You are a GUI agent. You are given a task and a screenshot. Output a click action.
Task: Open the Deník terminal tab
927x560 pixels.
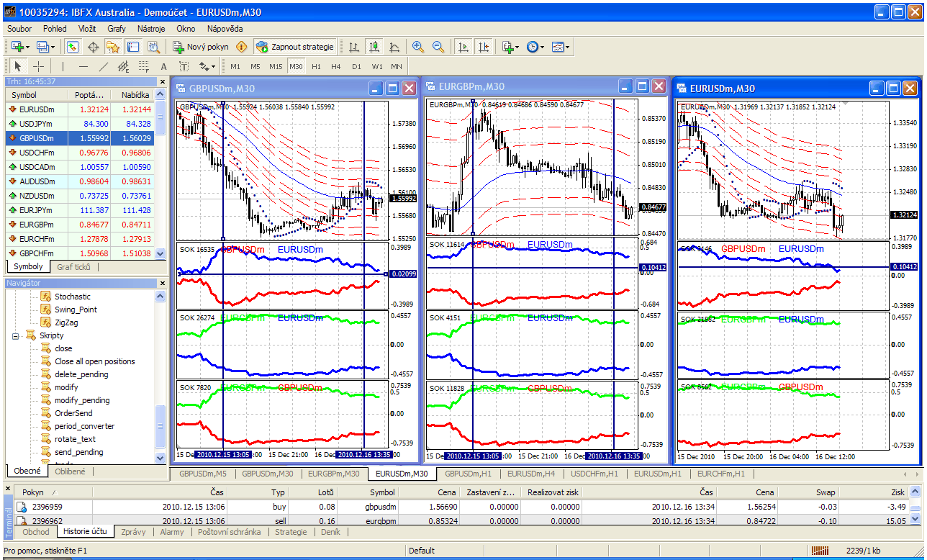[330, 532]
